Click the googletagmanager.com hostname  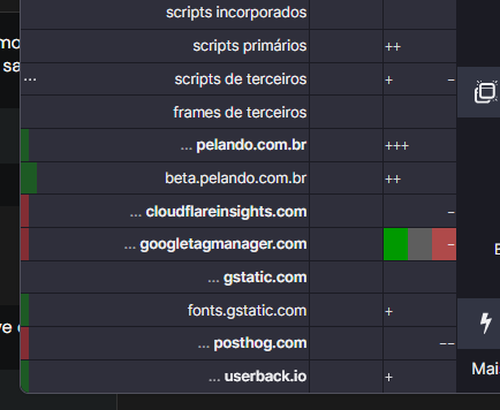223,244
